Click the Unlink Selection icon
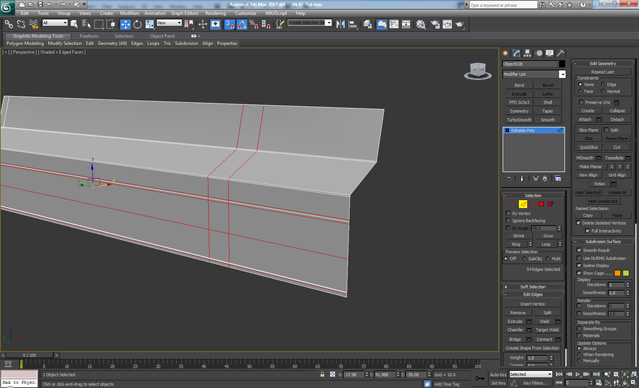 pyautogui.click(x=21, y=24)
